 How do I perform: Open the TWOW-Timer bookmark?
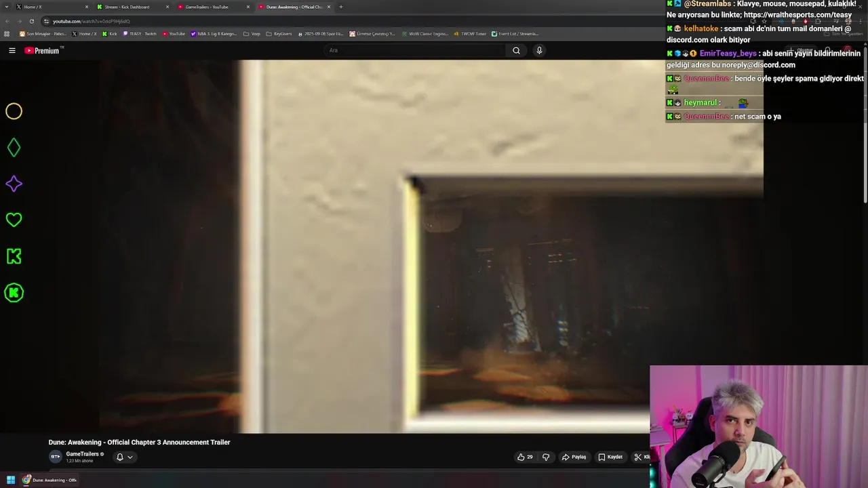point(471,33)
